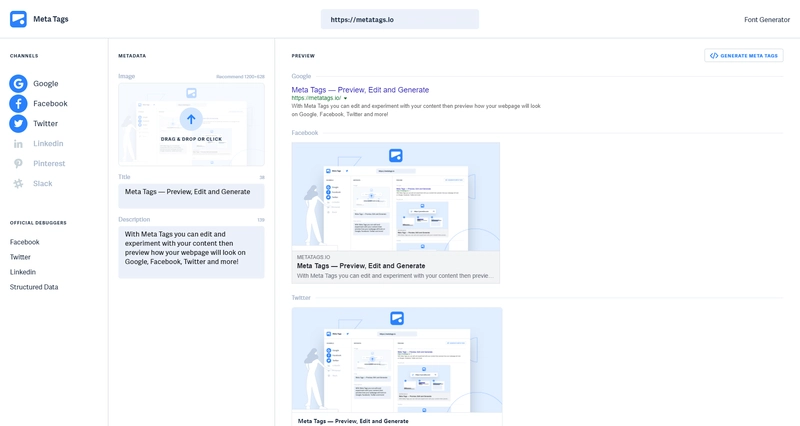
Task: Click the 'Meta Tags' brand name text
Action: point(51,19)
